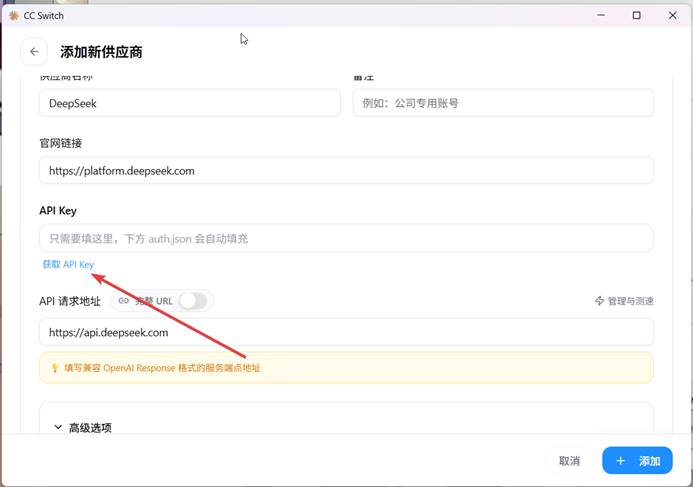The image size is (693, 487).
Task: Open 管理与测速
Action: click(x=624, y=301)
